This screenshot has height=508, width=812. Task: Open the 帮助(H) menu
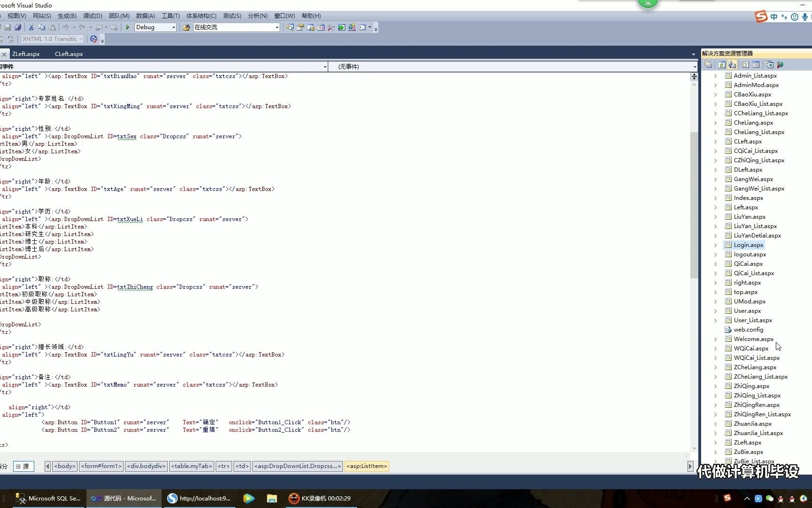pos(311,16)
